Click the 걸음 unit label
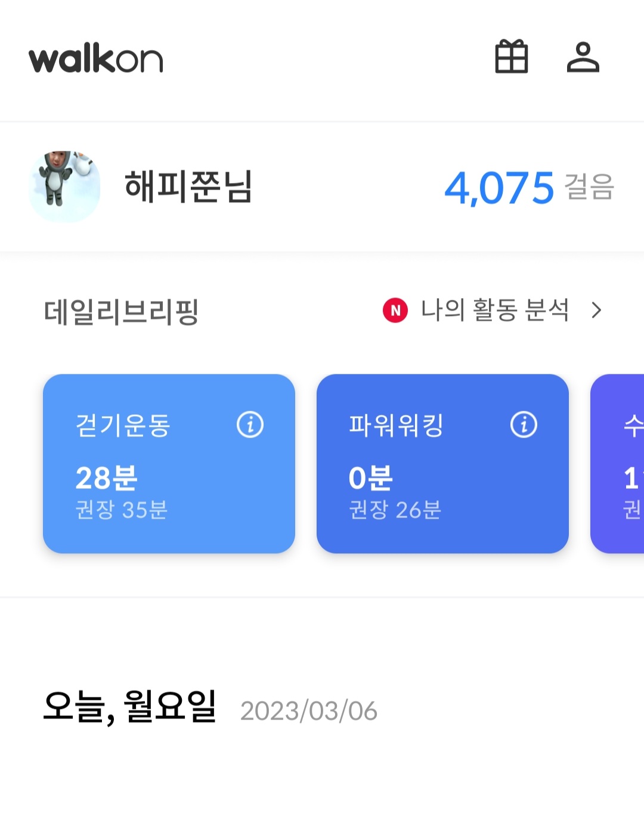This screenshot has height=840, width=644. [x=589, y=187]
